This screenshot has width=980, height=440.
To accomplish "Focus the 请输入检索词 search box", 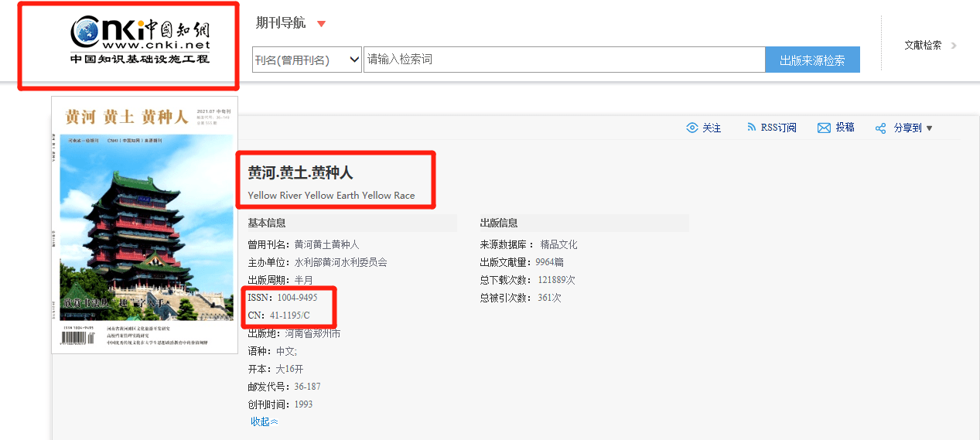I will [564, 60].
